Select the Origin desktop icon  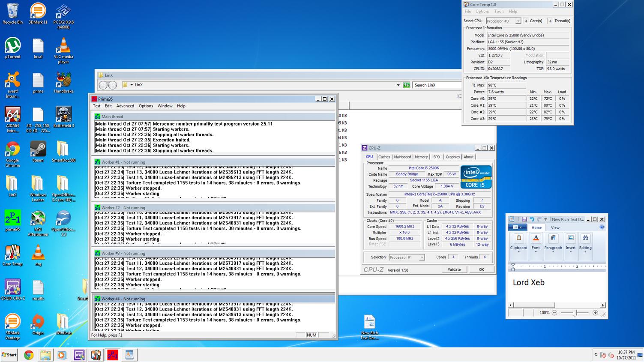coord(38,324)
